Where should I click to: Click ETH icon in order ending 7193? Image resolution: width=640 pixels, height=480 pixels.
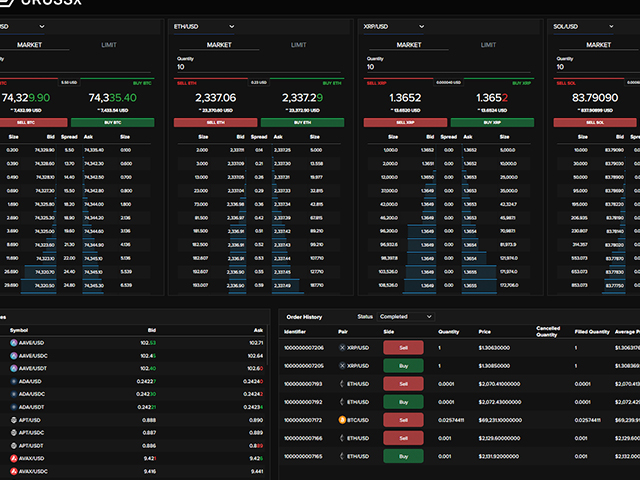[342, 384]
